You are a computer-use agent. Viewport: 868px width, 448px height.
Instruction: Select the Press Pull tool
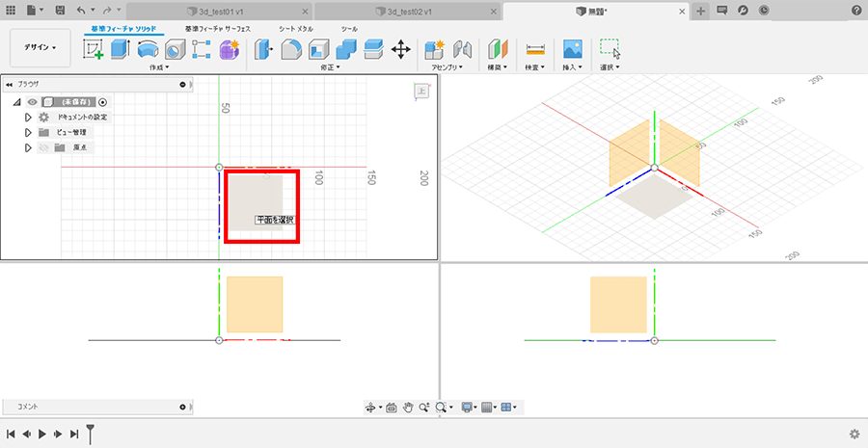click(x=264, y=50)
